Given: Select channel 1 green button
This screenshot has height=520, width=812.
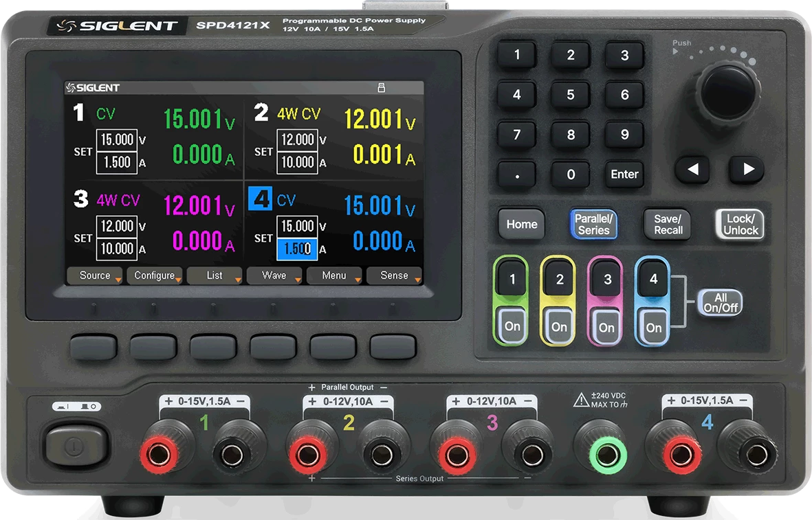Looking at the screenshot, I should point(512,279).
